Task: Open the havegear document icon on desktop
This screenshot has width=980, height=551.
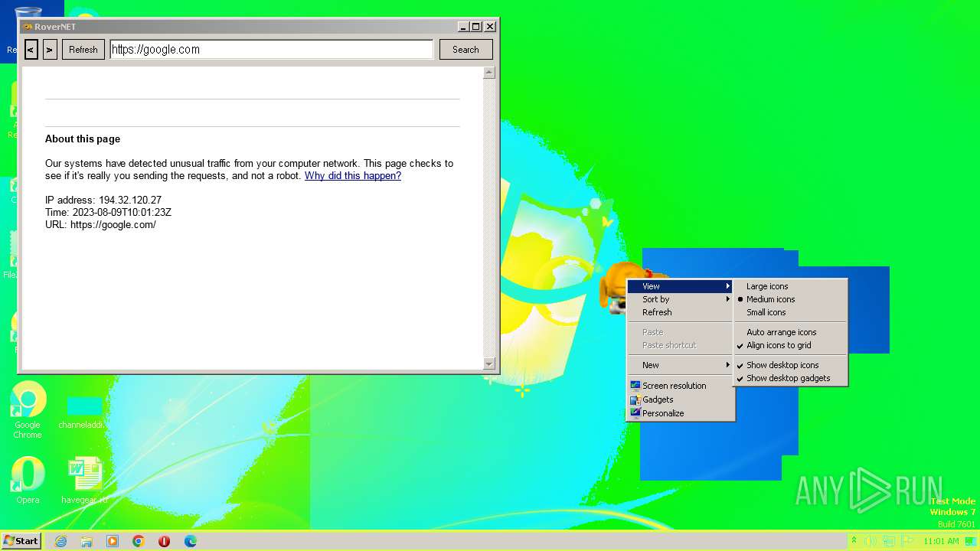Action: 84,480
